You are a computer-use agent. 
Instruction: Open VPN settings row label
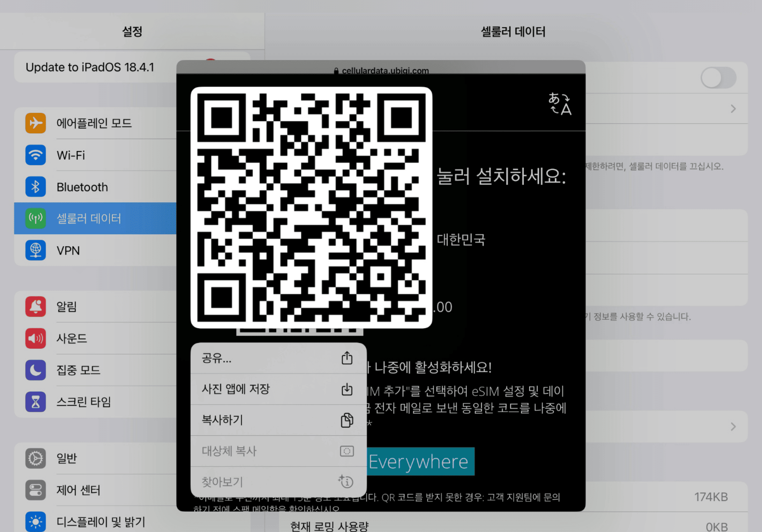click(68, 250)
